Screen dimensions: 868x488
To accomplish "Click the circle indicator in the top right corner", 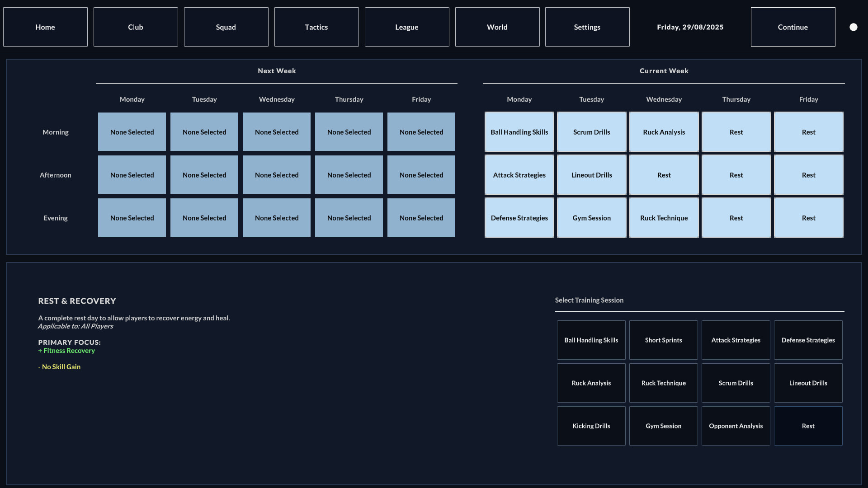I will click(x=854, y=27).
